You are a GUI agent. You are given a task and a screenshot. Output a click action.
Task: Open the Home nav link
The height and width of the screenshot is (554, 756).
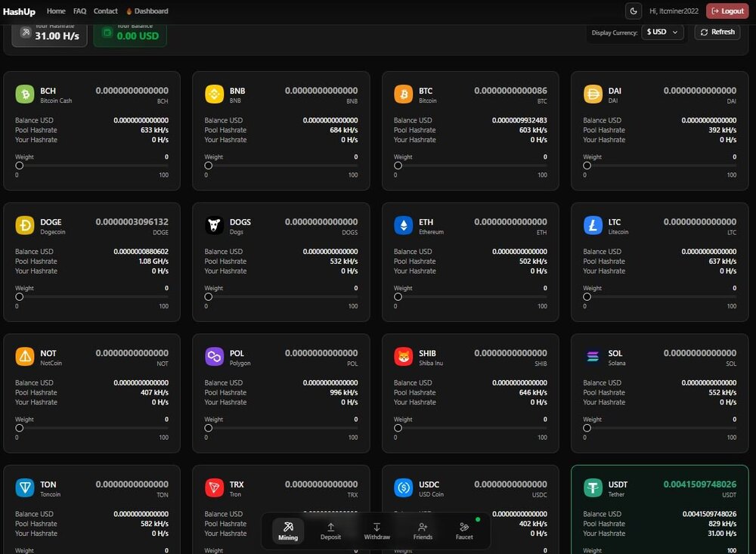click(56, 11)
